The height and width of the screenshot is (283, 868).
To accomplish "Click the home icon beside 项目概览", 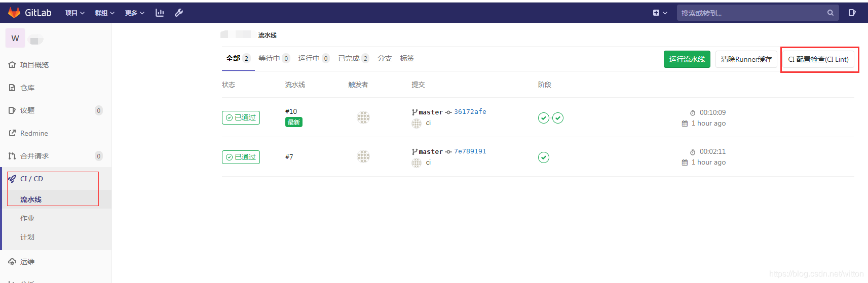I will click(x=12, y=65).
